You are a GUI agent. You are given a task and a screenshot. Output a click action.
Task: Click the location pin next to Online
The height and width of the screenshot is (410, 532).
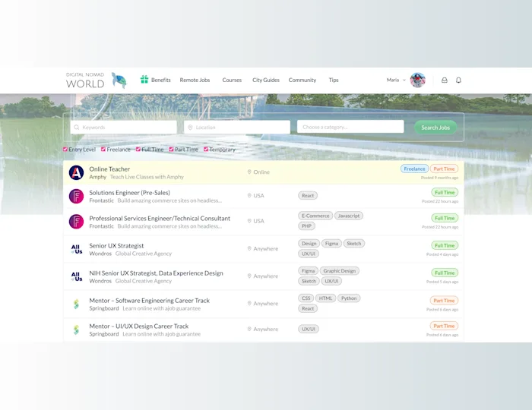pyautogui.click(x=249, y=172)
